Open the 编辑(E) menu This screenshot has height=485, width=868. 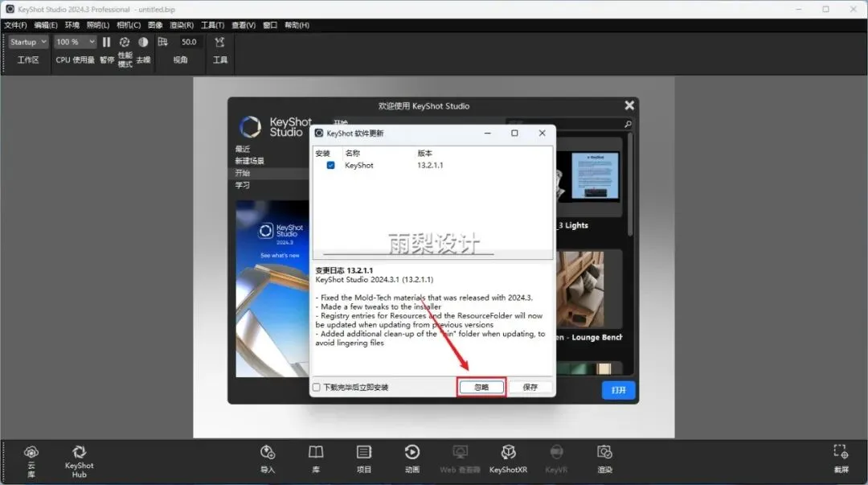45,25
